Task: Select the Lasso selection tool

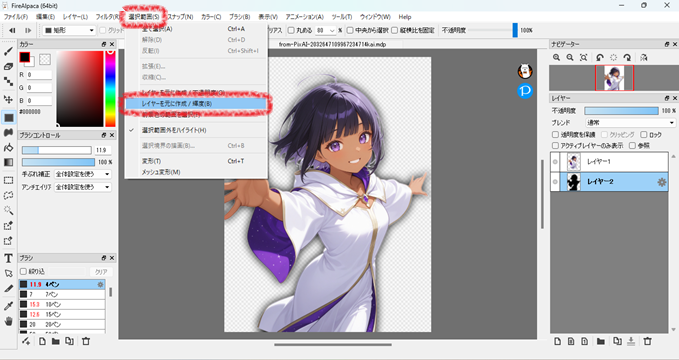Action: [8, 195]
